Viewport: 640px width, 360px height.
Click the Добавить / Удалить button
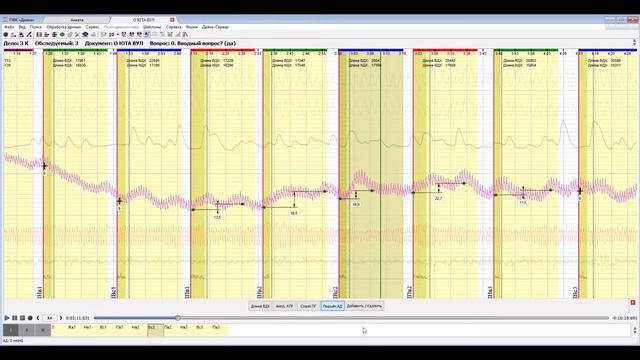click(364, 306)
